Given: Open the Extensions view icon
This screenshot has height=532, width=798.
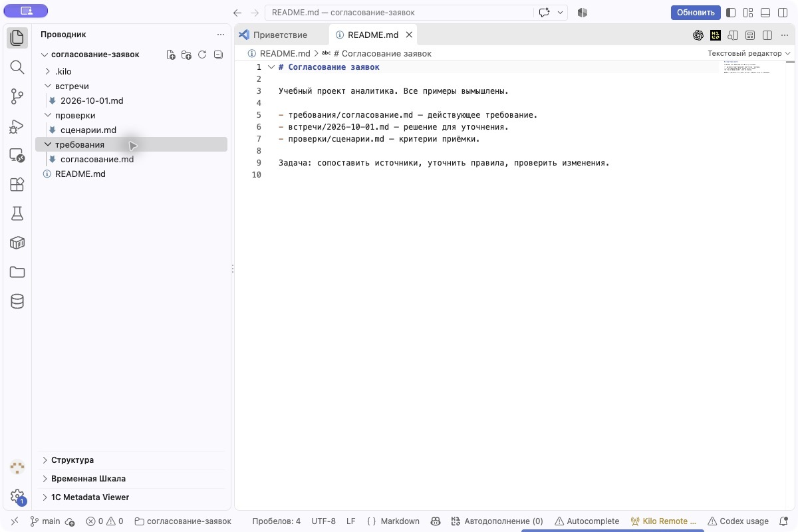Looking at the screenshot, I should [17, 184].
